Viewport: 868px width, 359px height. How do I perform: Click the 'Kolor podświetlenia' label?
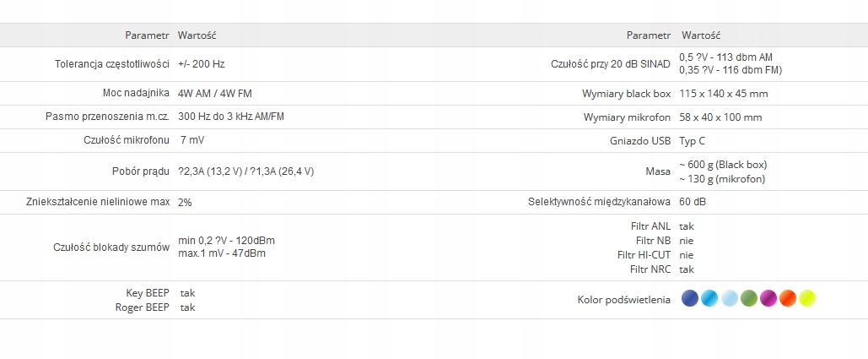coord(624,299)
